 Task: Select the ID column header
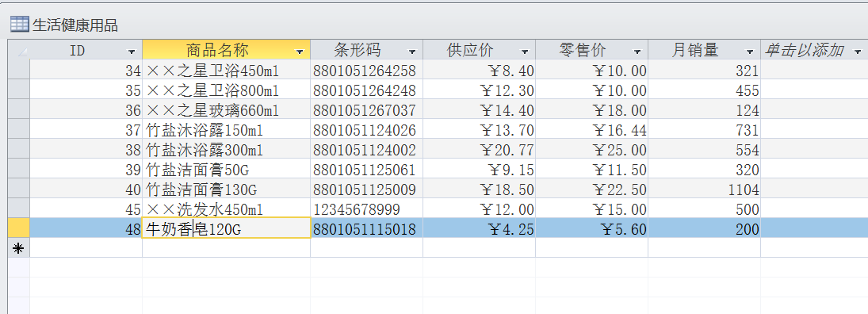click(x=86, y=50)
